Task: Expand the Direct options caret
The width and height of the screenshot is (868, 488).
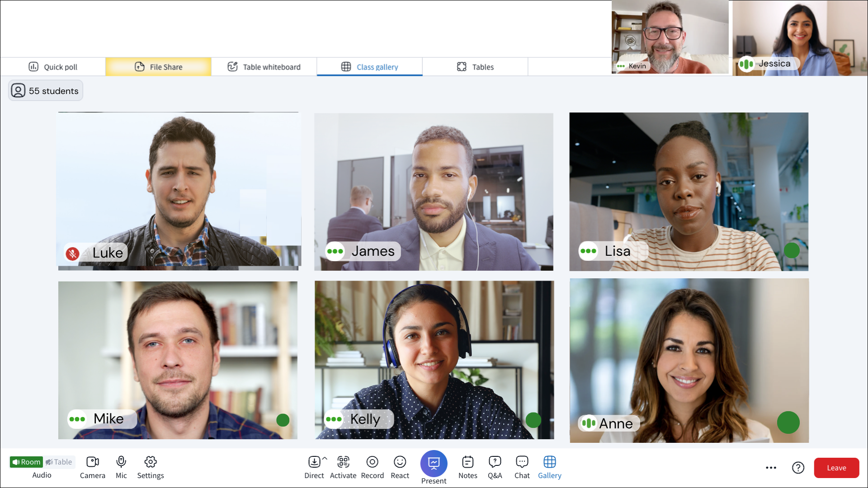Action: point(325,458)
